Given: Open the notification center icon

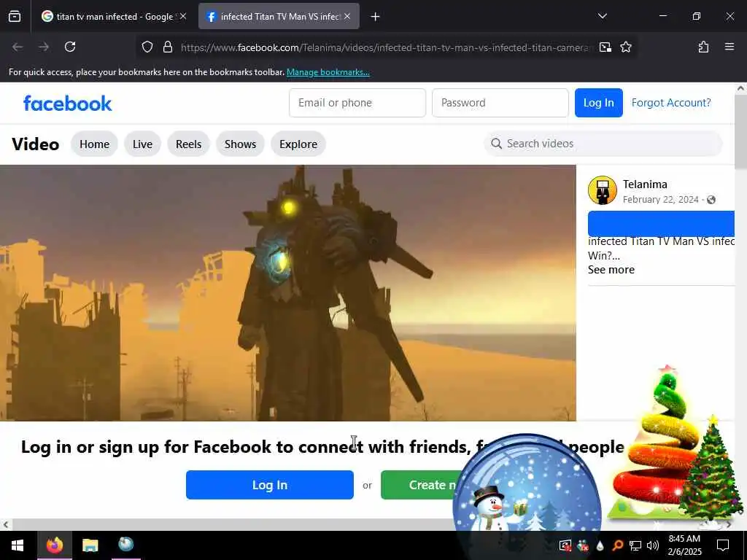Looking at the screenshot, I should [x=723, y=545].
